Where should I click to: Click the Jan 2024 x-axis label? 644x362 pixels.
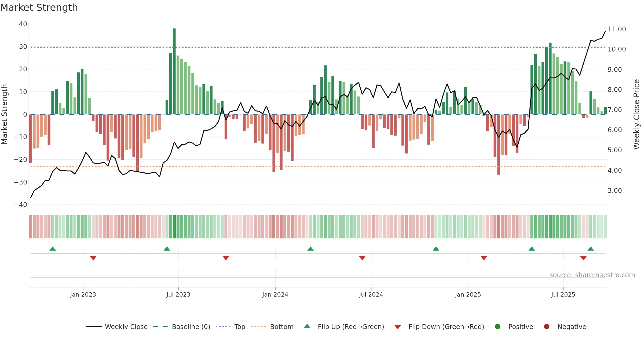[275, 294]
